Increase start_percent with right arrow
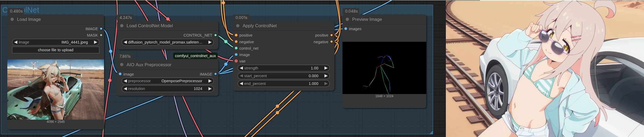 point(326,76)
